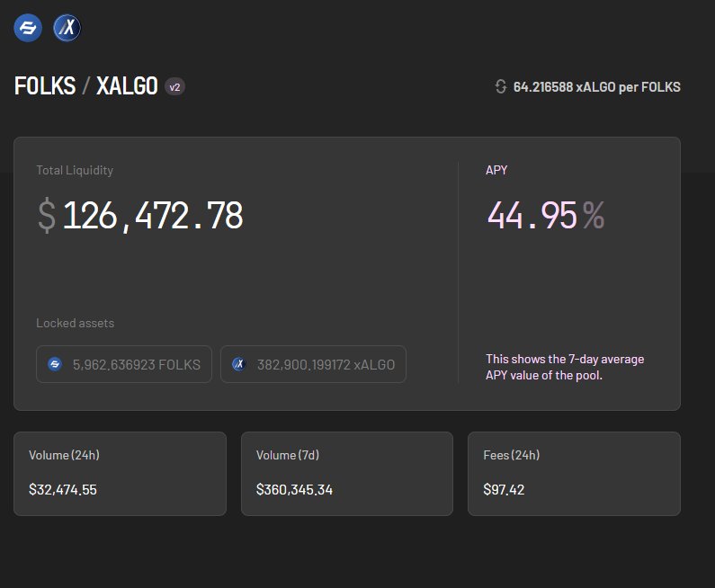This screenshot has height=588, width=715.
Task: Select the Volume (7d) stat card
Action: [x=347, y=473]
